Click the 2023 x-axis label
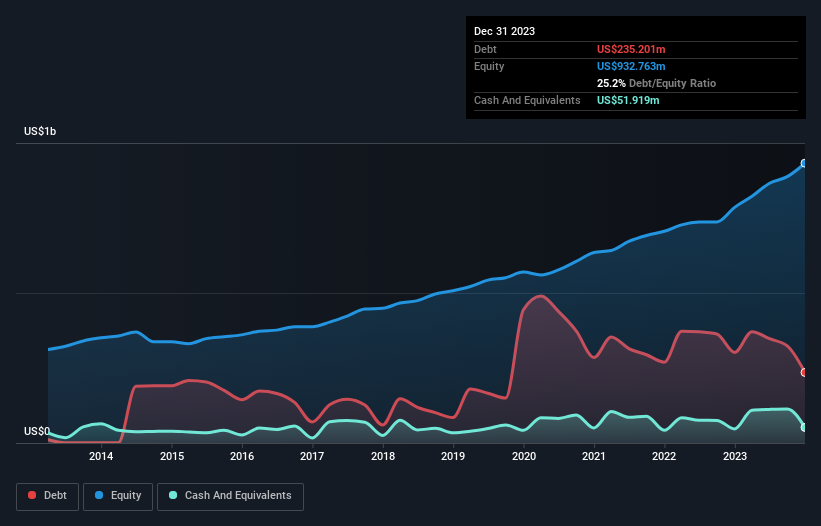The height and width of the screenshot is (526, 821). (735, 456)
